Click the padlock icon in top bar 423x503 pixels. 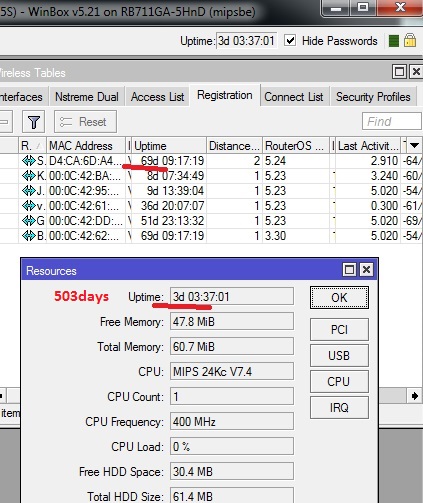(410, 40)
